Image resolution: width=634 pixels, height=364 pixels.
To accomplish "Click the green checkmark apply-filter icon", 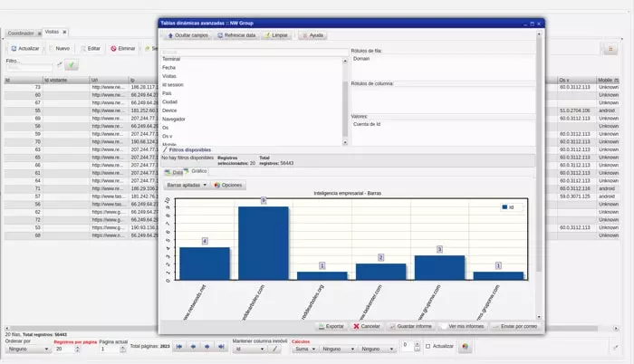I will point(72,65).
